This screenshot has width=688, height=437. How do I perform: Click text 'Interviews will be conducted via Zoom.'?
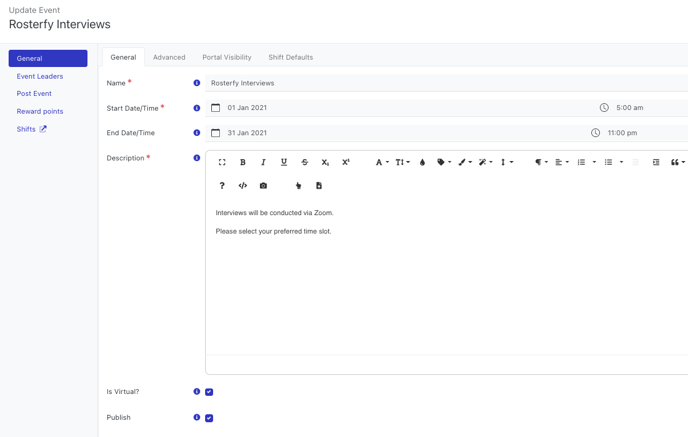point(275,213)
